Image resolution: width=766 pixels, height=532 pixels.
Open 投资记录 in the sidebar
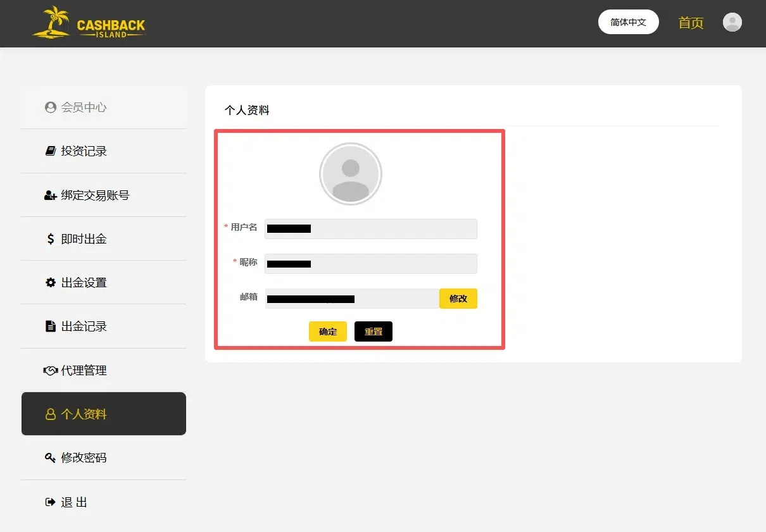(104, 151)
